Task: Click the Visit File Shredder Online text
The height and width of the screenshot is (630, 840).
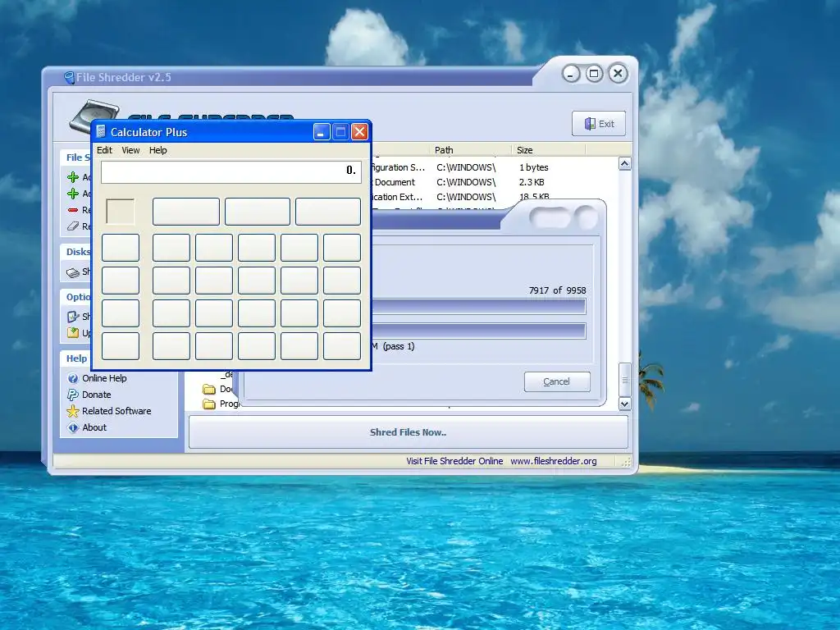Action: point(454,461)
